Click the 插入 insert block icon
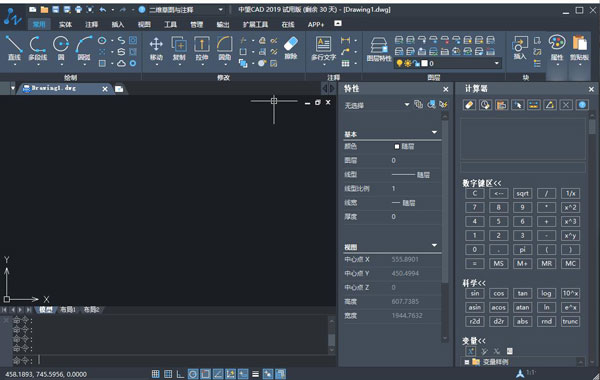 click(x=520, y=48)
